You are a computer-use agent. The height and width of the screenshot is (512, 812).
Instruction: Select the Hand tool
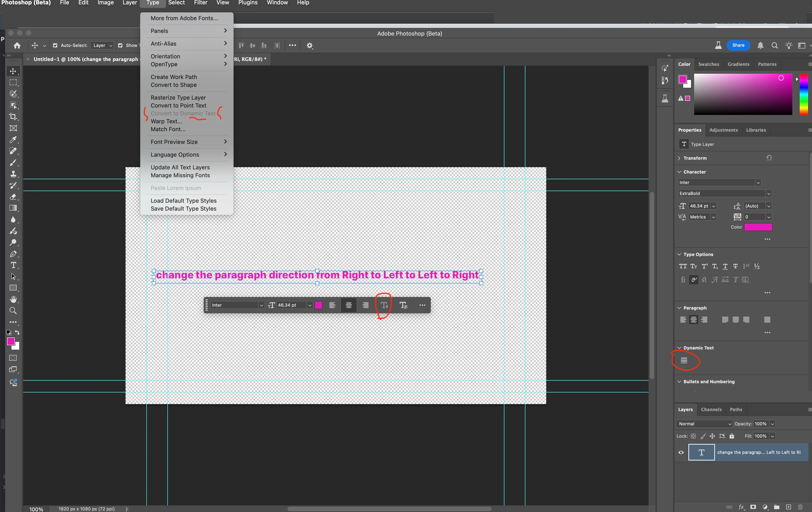click(x=13, y=299)
